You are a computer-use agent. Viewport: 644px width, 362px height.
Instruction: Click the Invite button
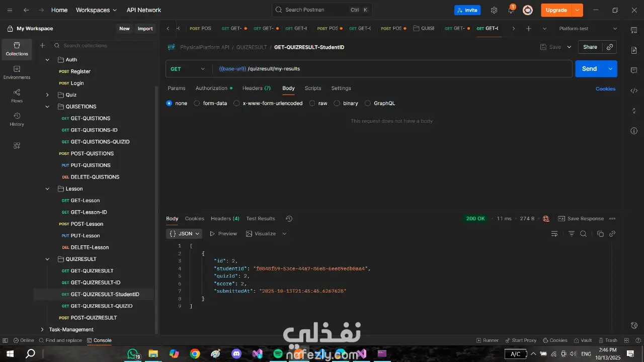467,10
